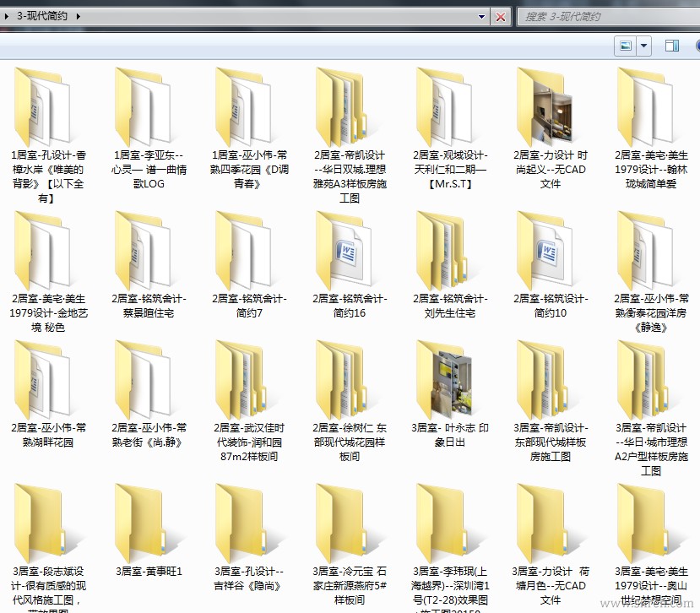The width and height of the screenshot is (700, 613).
Task: Select label 2居室-巫小伟-常熟湖畔花园
Action: pyautogui.click(x=48, y=435)
